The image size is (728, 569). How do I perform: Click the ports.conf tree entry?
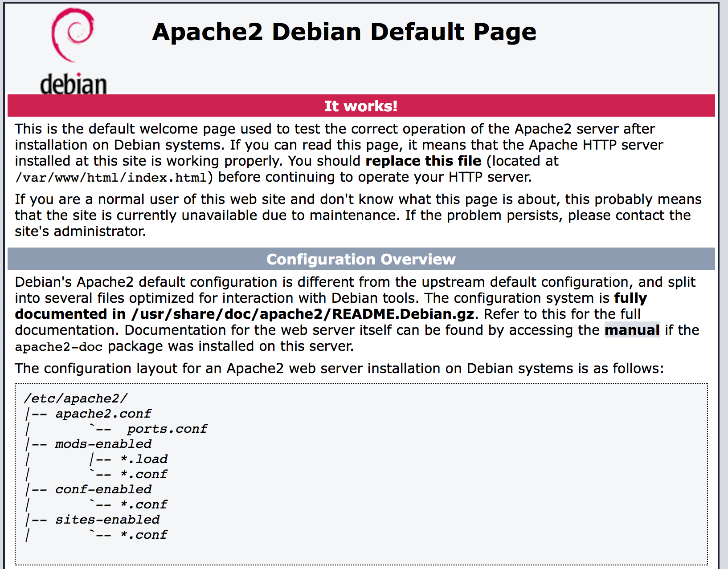[166, 428]
